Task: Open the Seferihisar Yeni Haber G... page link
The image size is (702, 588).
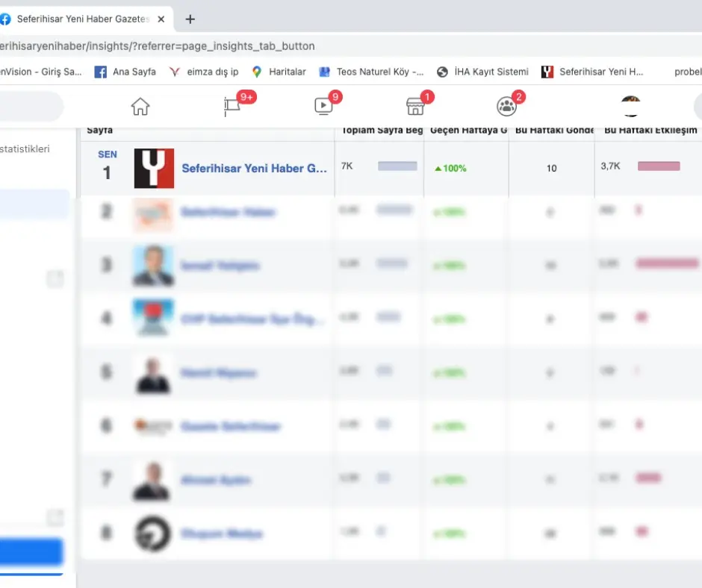Action: coord(255,168)
